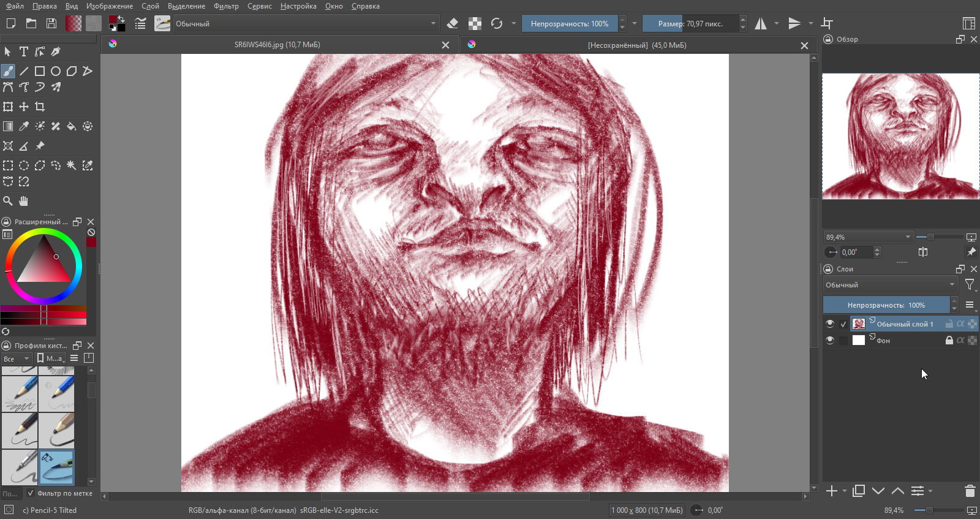
Task: Pick the Fill bucket tool
Action: click(72, 126)
